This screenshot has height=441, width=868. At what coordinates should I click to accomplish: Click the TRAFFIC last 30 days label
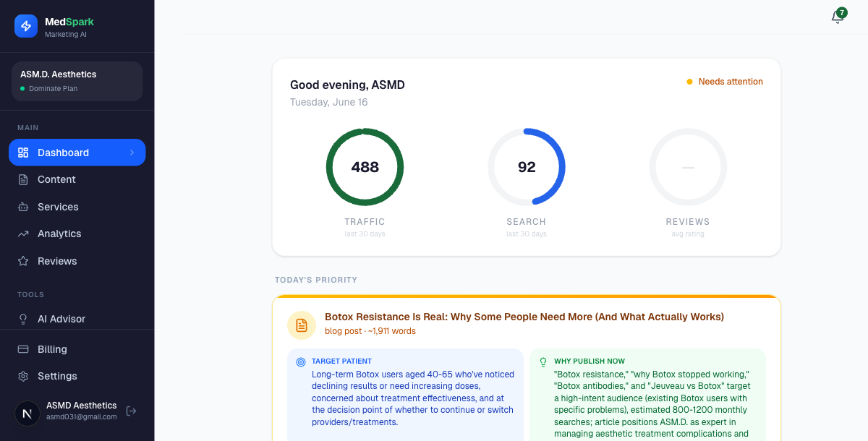click(365, 227)
